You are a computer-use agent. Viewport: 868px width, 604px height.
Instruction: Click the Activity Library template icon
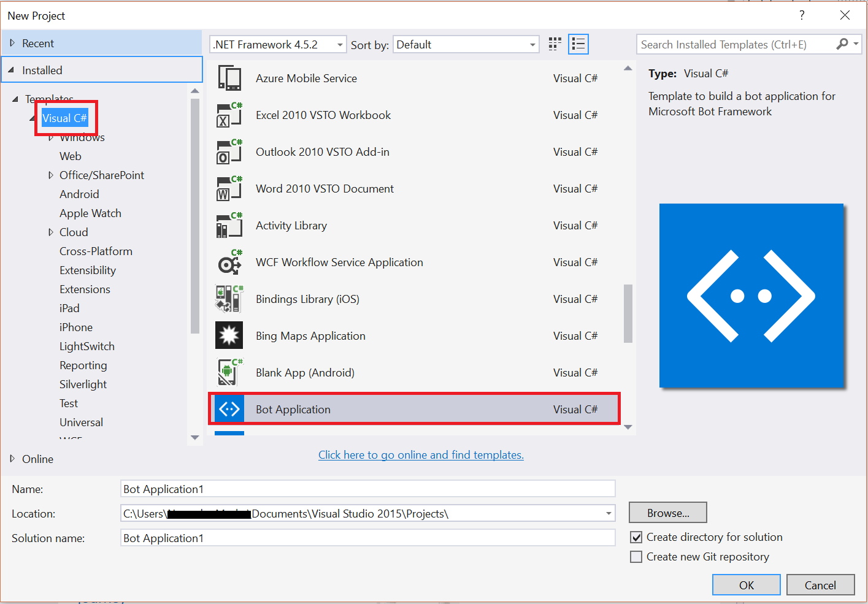pos(229,226)
